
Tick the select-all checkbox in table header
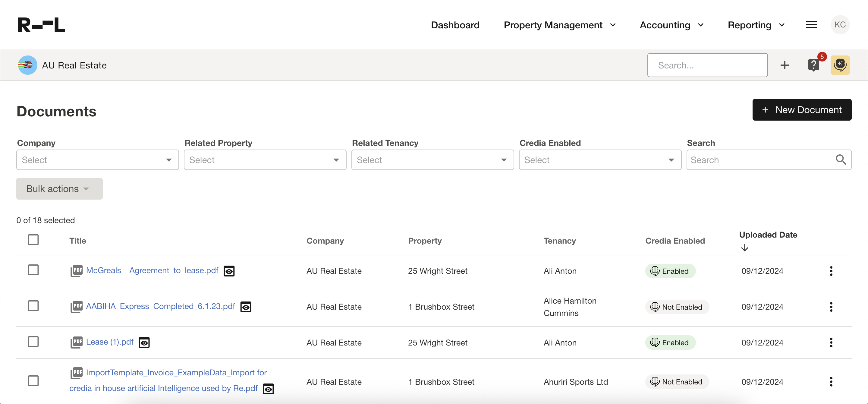click(x=33, y=240)
